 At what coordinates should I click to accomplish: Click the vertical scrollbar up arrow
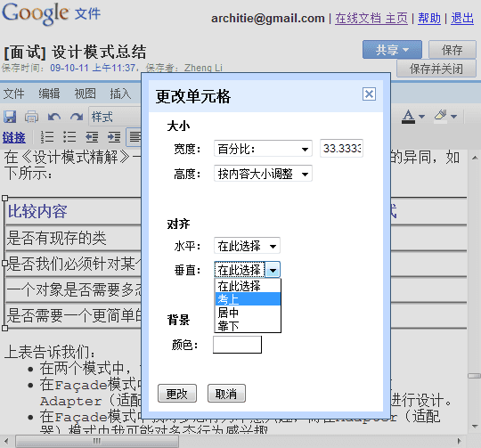coord(475,158)
